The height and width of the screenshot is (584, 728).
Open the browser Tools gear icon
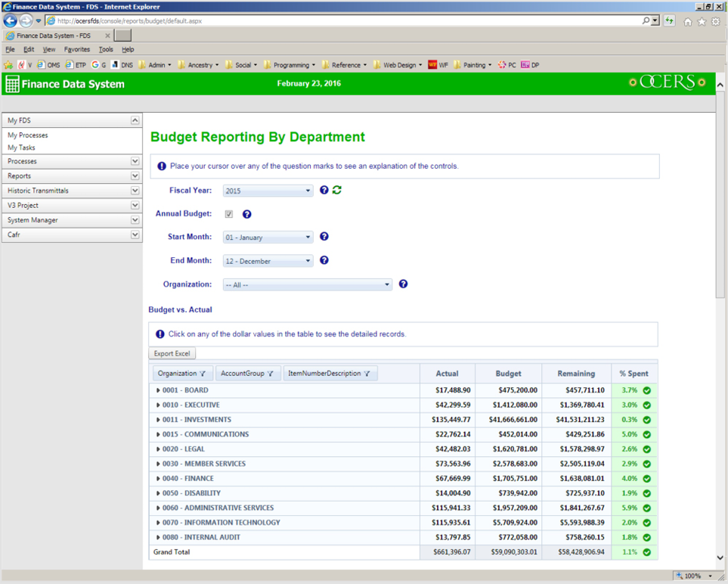(716, 21)
